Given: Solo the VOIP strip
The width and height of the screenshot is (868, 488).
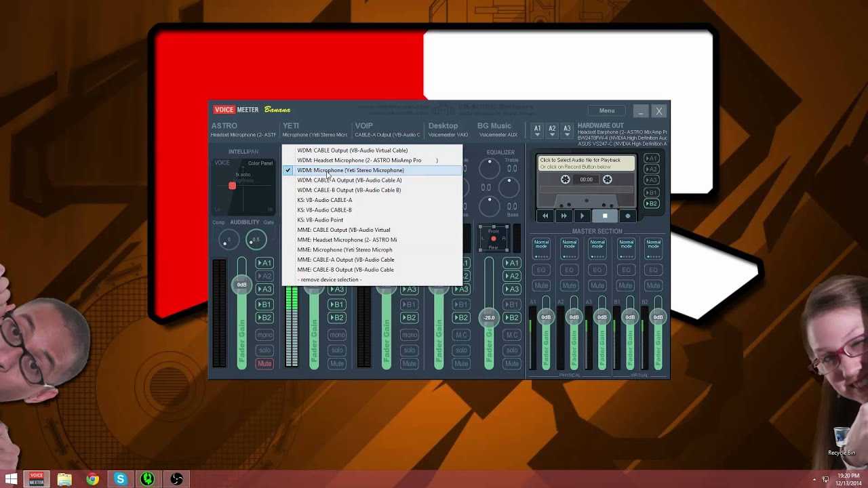Looking at the screenshot, I should coord(410,350).
